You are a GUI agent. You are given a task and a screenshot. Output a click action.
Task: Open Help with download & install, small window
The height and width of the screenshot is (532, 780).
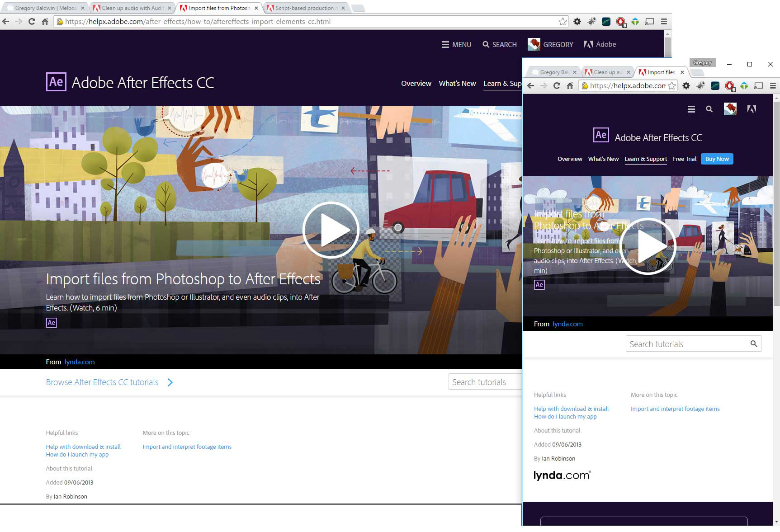tap(571, 409)
